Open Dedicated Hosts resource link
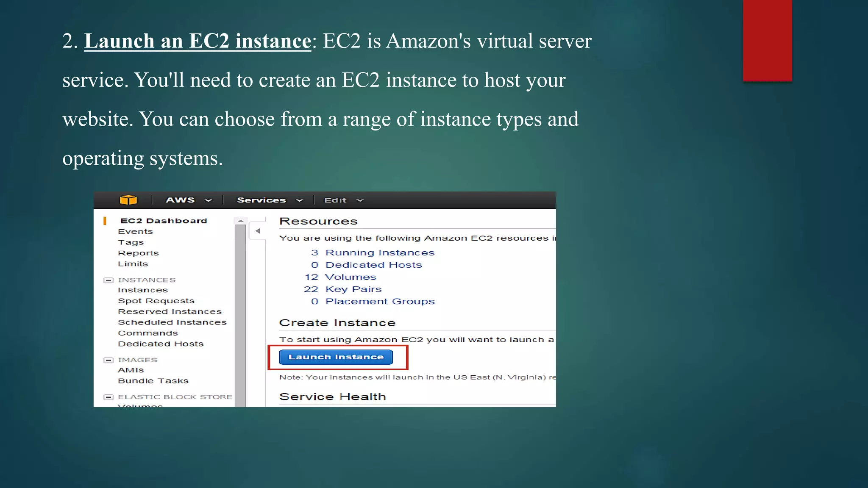Screen dimensions: 868x488 tap(373, 265)
